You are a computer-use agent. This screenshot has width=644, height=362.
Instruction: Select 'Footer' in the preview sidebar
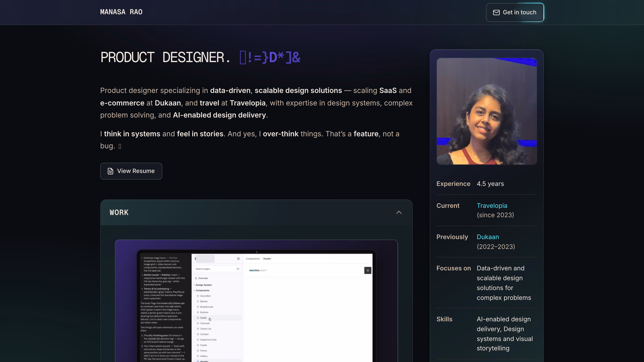203,345
